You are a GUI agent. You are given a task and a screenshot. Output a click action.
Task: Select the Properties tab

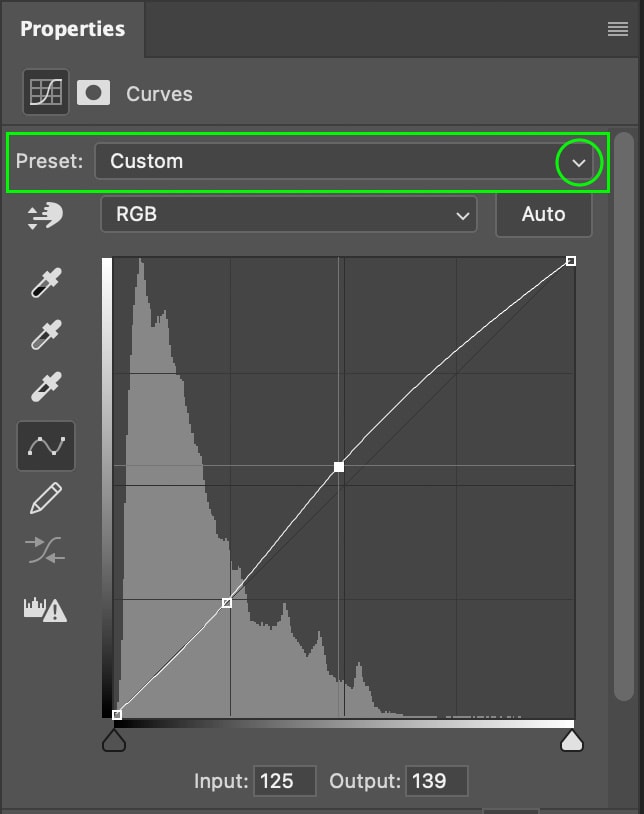72,29
